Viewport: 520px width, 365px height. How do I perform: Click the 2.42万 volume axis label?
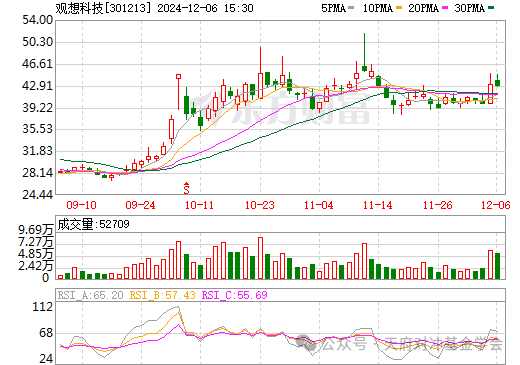pyautogui.click(x=36, y=266)
